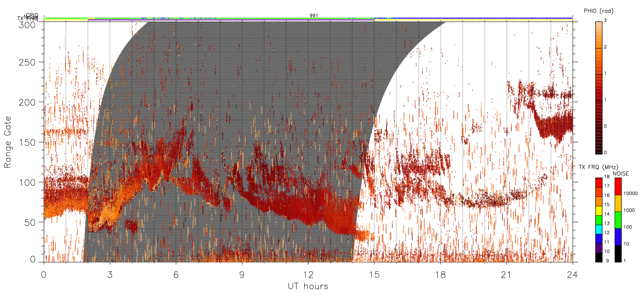Screen dimensions: 644x297
Task: Click the 1000 label in NOISE legend
Action: coord(629,210)
